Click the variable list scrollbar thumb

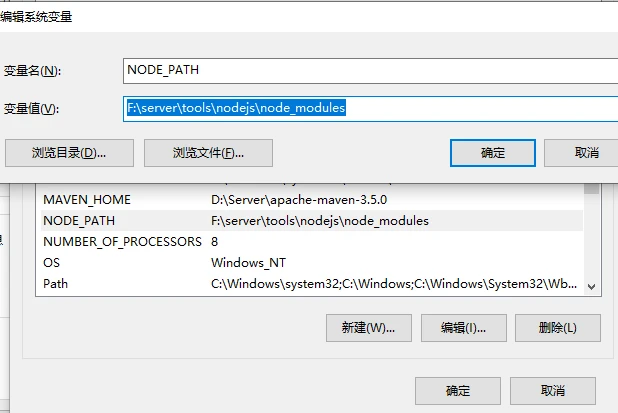tap(591, 189)
